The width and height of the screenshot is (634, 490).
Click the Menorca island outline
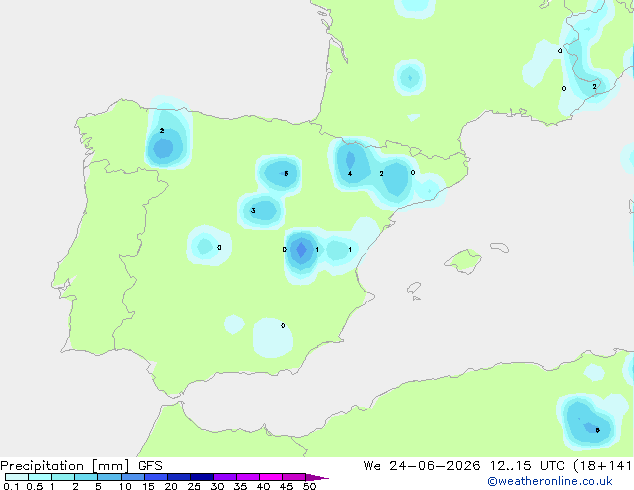(500, 247)
